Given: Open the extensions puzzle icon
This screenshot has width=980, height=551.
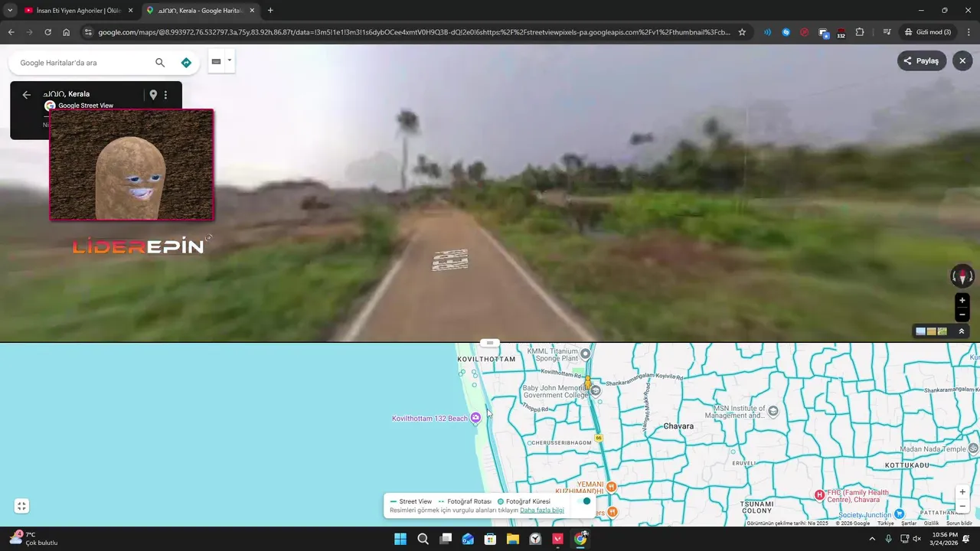Looking at the screenshot, I should [x=860, y=32].
